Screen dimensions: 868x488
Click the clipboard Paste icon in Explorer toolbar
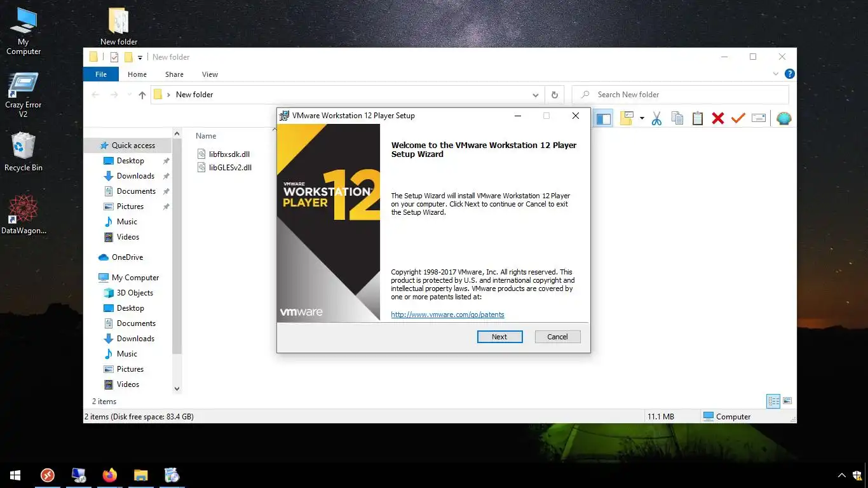coord(698,118)
